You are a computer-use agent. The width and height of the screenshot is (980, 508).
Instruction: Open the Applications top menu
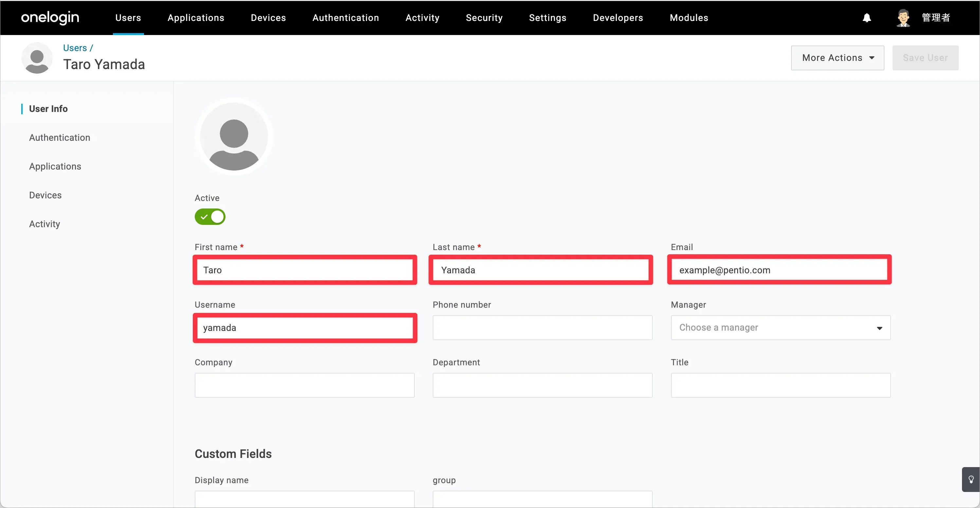[196, 18]
